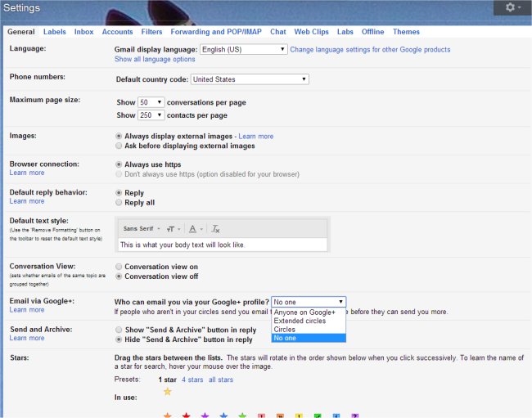Click the body text preview field
This screenshot has height=418, width=532.
[x=223, y=245]
